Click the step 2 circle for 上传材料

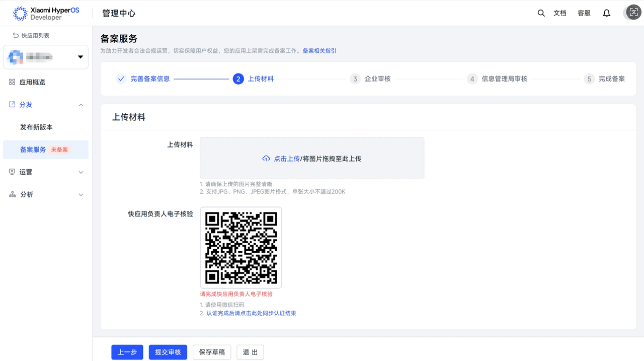(x=238, y=79)
